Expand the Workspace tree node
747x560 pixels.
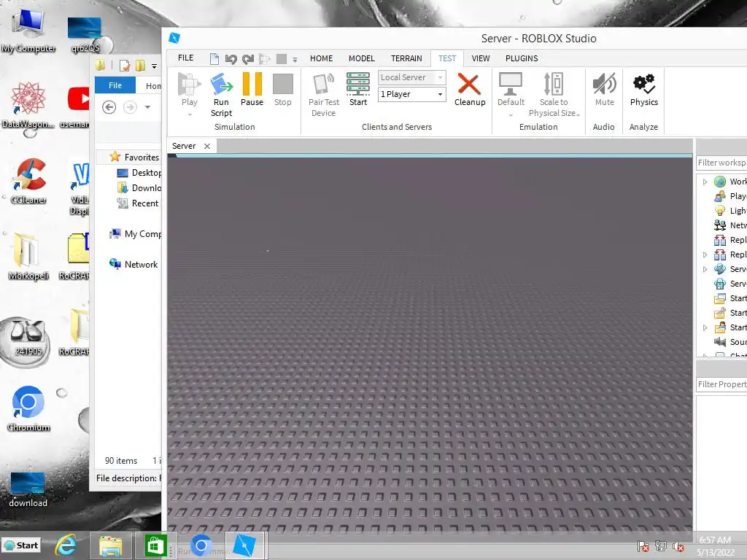point(705,182)
